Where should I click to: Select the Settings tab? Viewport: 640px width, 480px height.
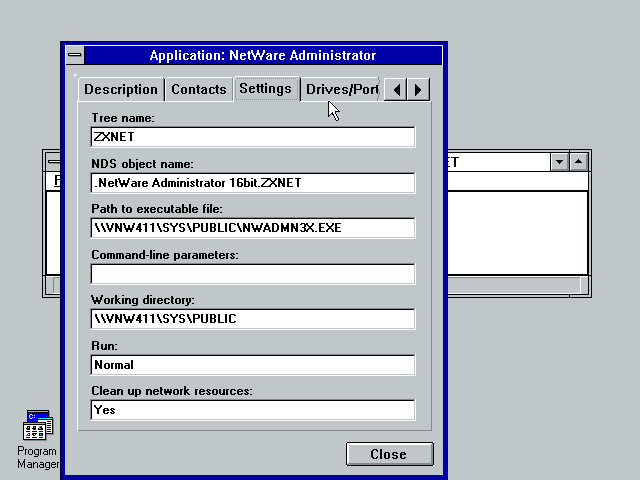pos(266,89)
